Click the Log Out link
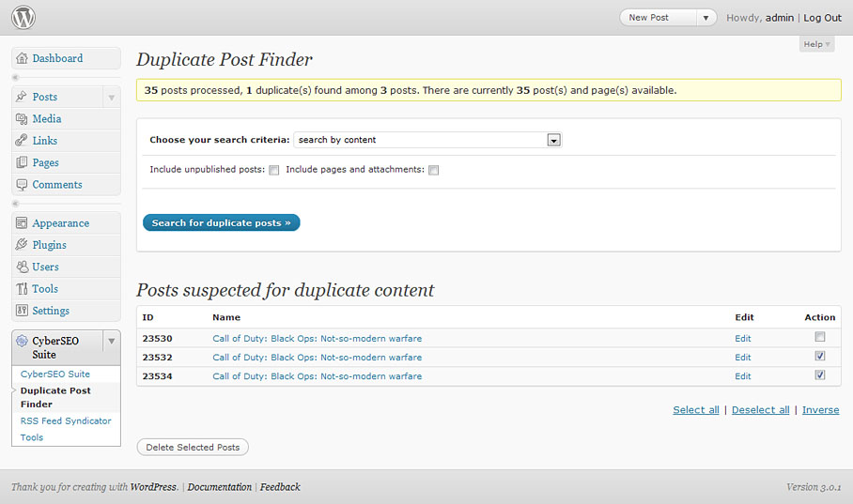 tap(822, 18)
